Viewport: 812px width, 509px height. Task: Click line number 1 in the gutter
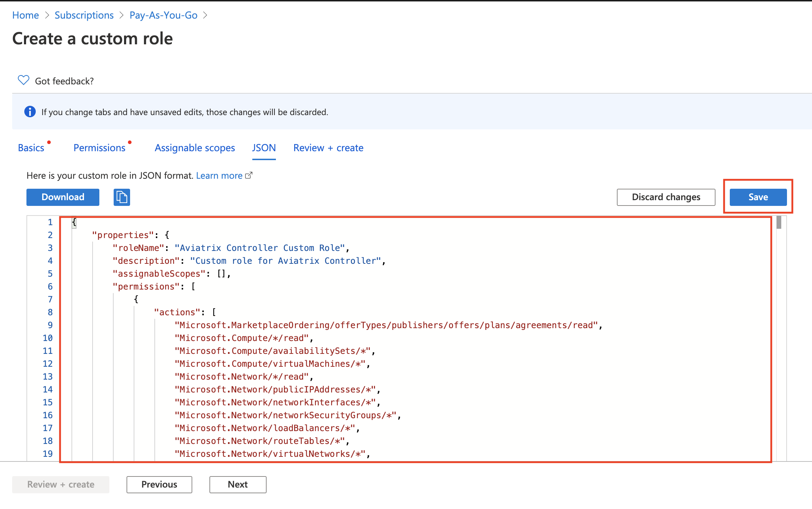pos(50,222)
